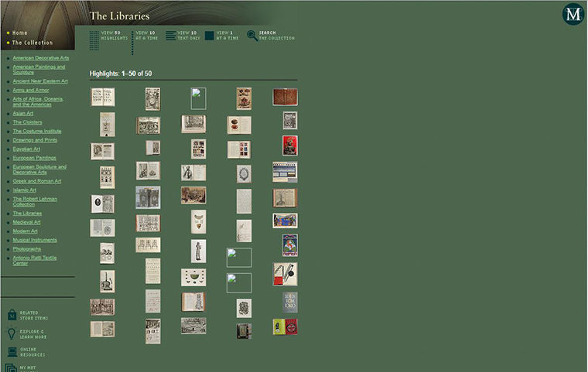The image size is (588, 372).
Task: Click the Search the Collection magnifier icon
Action: (x=252, y=36)
